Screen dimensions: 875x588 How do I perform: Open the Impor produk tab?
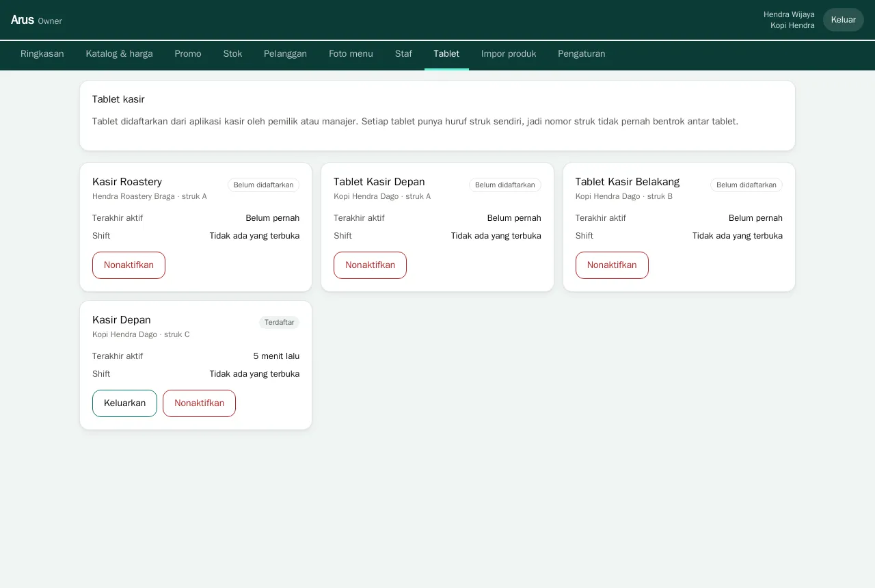(x=509, y=54)
